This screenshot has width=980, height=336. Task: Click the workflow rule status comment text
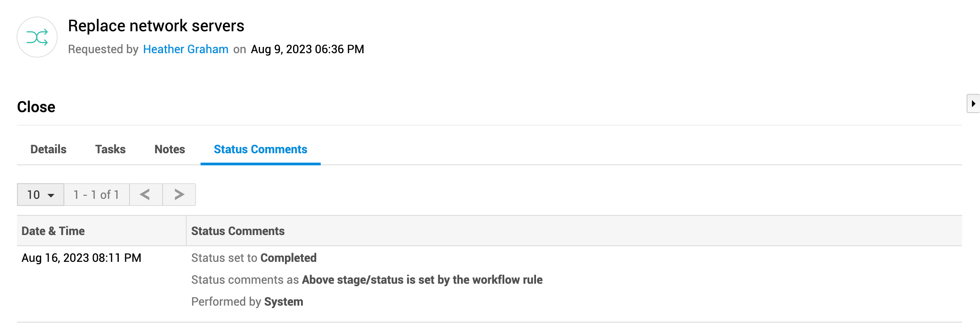point(367,280)
